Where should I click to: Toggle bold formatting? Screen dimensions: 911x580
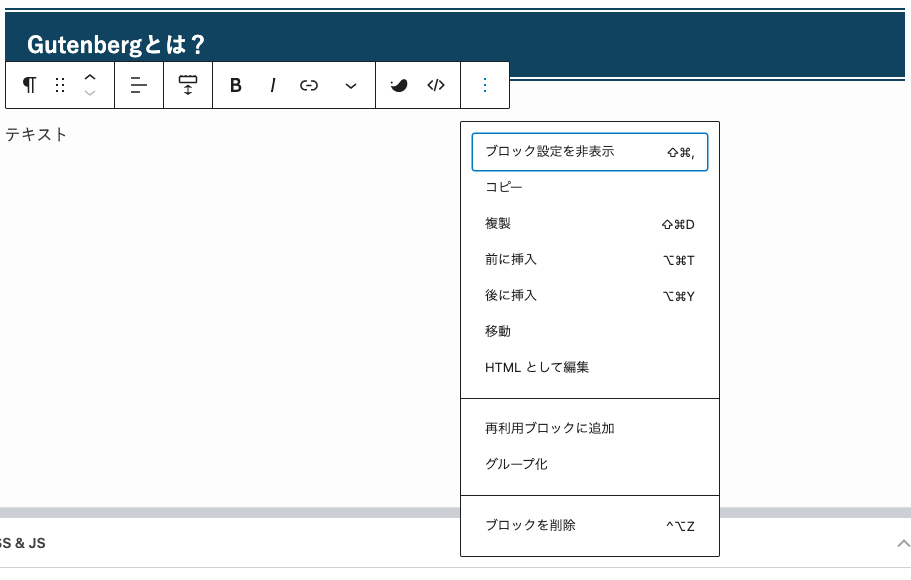(x=235, y=85)
